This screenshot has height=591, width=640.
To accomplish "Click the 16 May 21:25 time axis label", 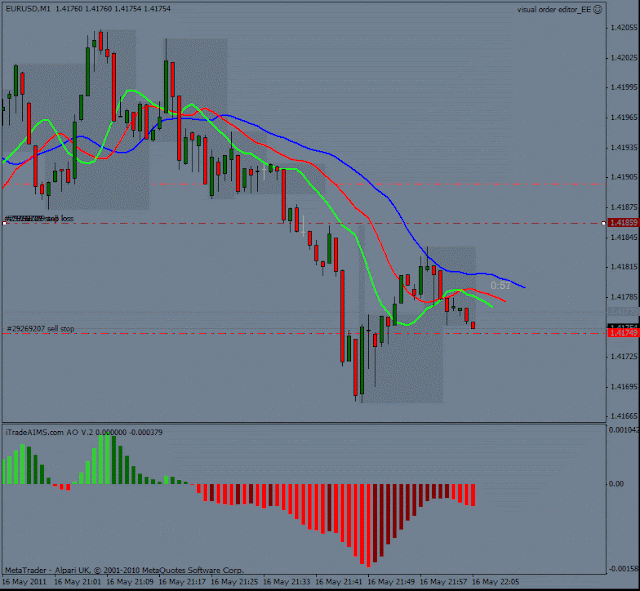I will (x=234, y=582).
